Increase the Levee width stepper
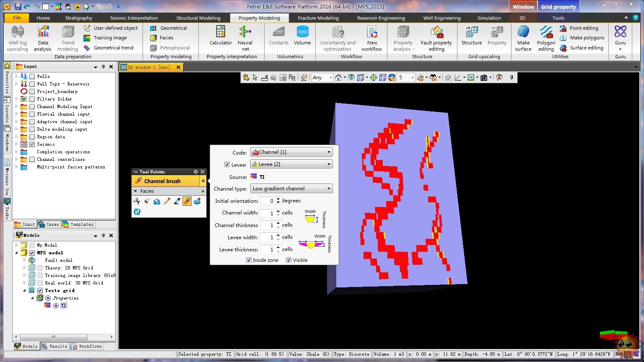Screen dimensions: 644x362 pos(278,235)
